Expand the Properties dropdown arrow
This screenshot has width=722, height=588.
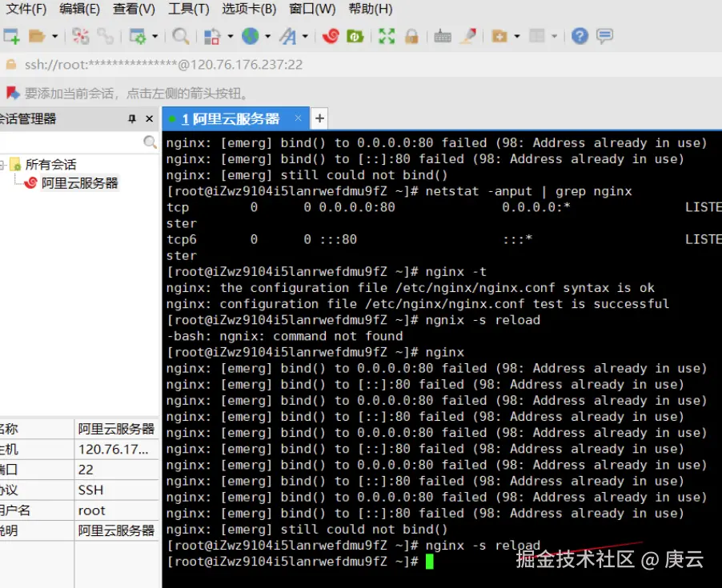point(154,36)
